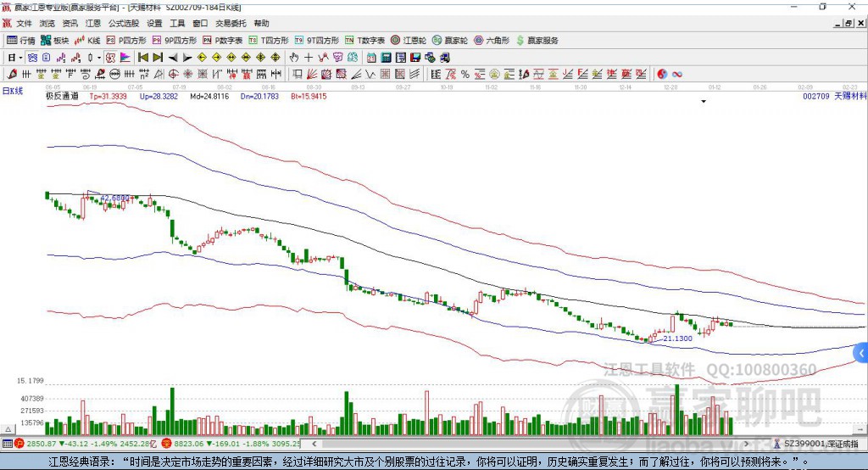The image size is (868, 470).
Task: Open the 板块 sector view
Action: [55, 41]
